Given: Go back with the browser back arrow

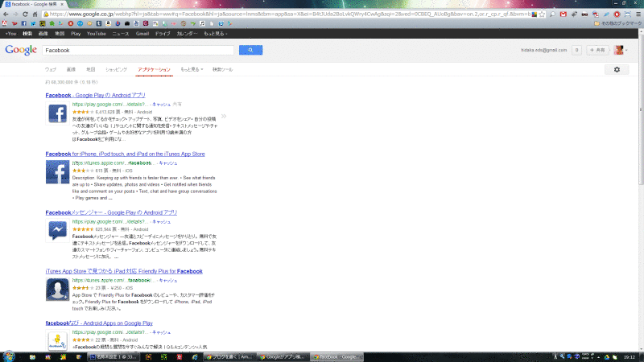Looking at the screenshot, I should click(x=6, y=14).
